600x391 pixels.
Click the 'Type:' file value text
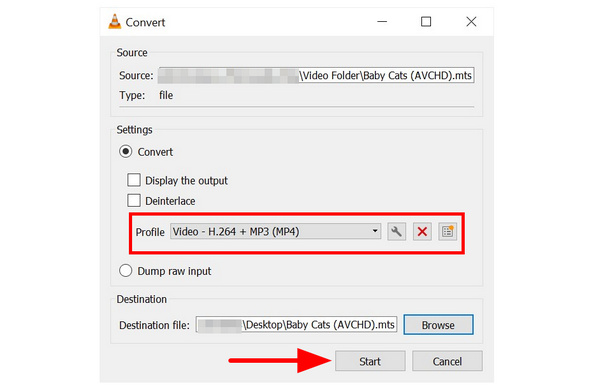166,95
